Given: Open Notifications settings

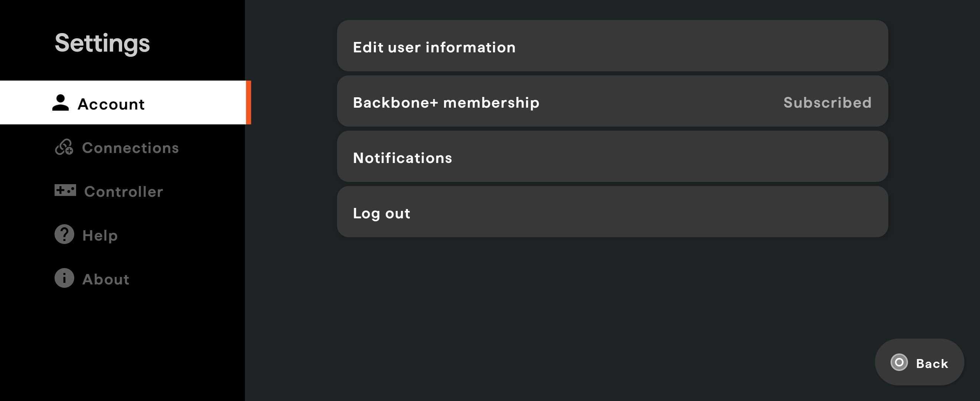Looking at the screenshot, I should pos(612,157).
